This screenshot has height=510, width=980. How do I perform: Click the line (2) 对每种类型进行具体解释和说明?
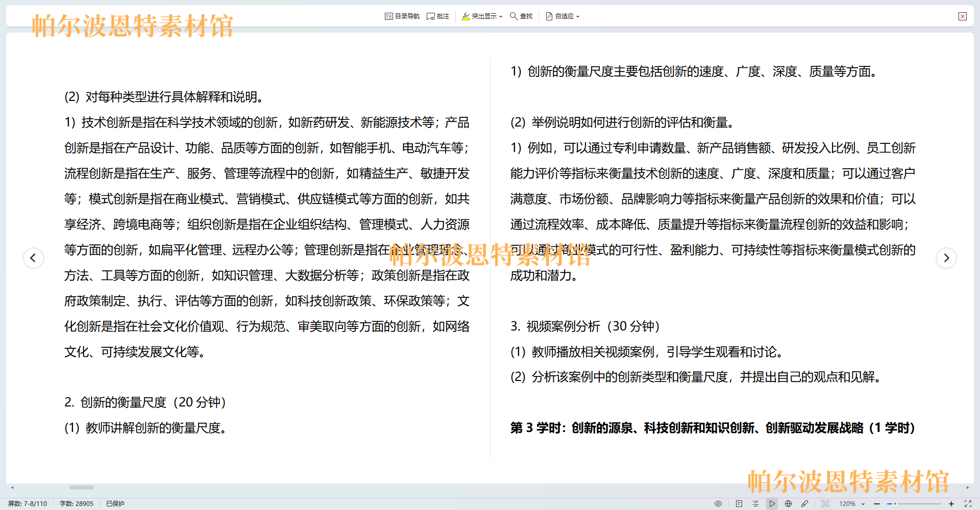tap(164, 97)
